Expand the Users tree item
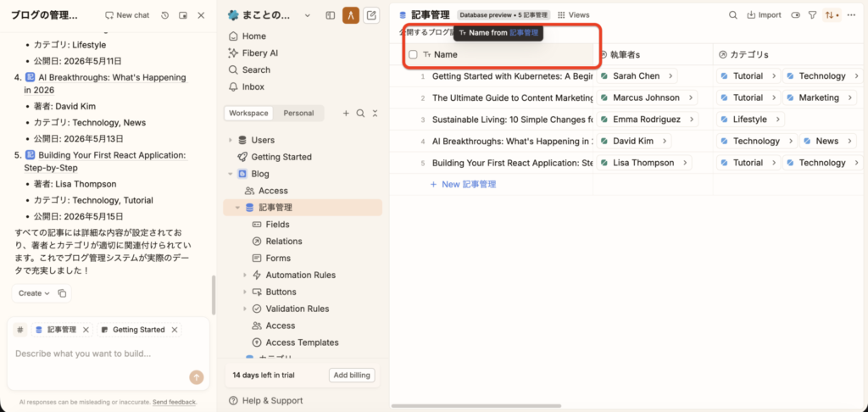Image resolution: width=868 pixels, height=412 pixels. [x=231, y=140]
